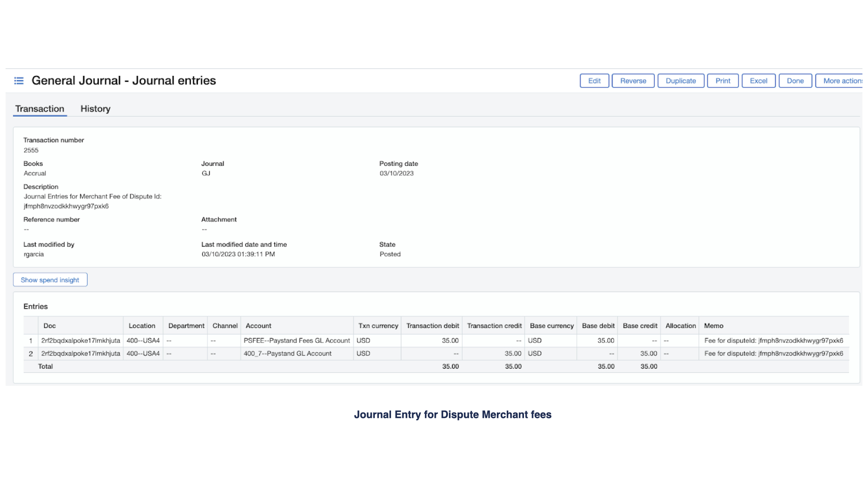Click the posting date 03/10/2023
Screen dimensions: 868x488
point(396,174)
